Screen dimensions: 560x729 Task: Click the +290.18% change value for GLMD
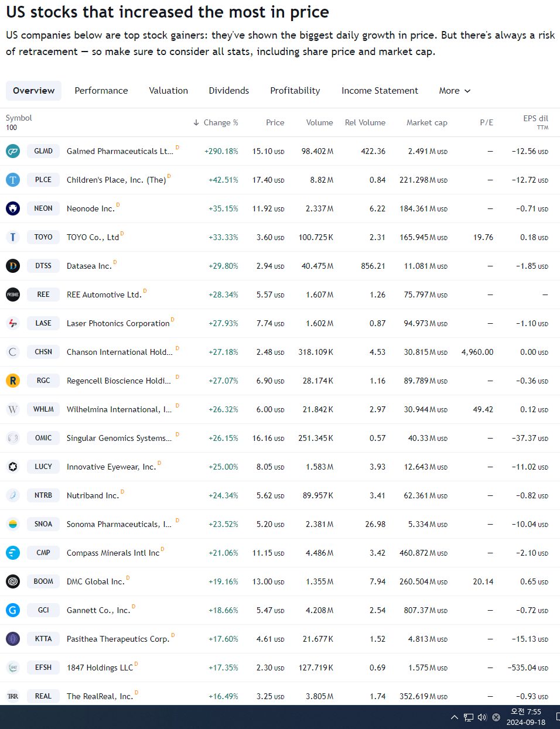pyautogui.click(x=221, y=151)
